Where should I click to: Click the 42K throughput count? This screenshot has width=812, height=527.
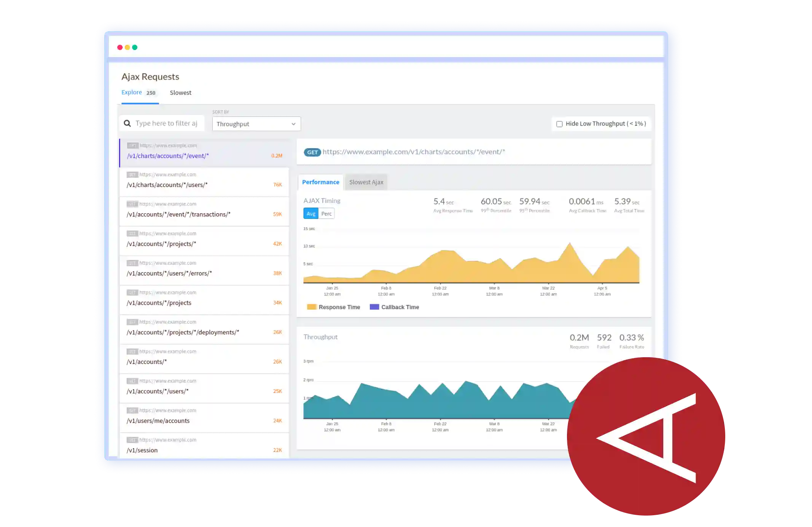click(277, 244)
